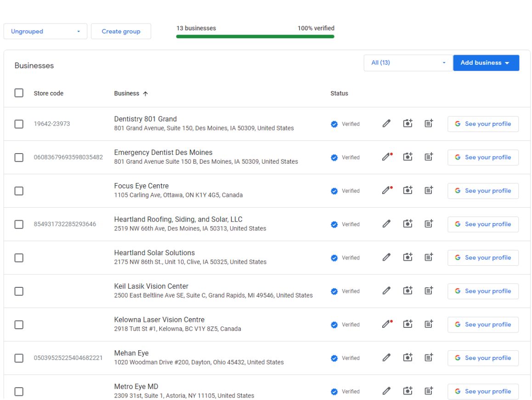Click store code 854931732285293646
This screenshot has height=400, width=532.
tap(65, 224)
